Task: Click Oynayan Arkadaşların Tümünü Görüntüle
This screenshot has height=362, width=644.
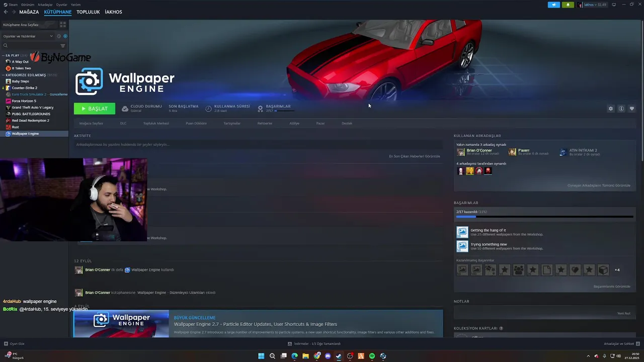Action: point(599,186)
